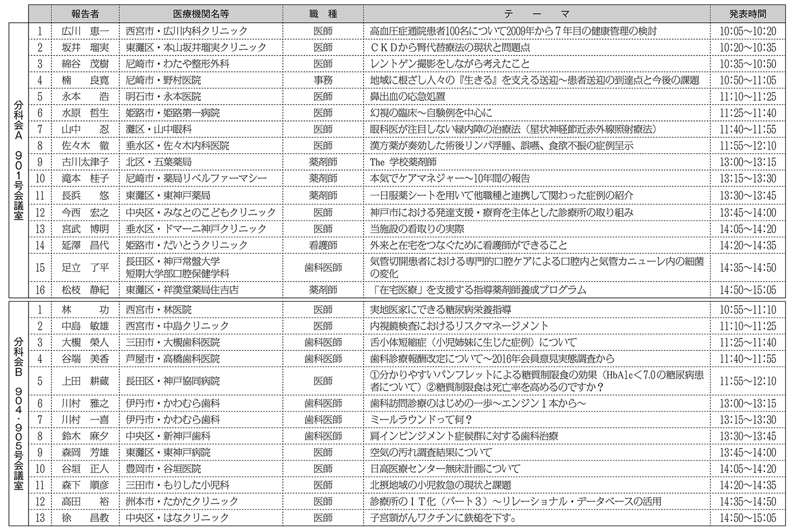The image size is (793, 532).
Task: Select 芦屋市・高橋歯科医院 cell
Action: (x=172, y=359)
